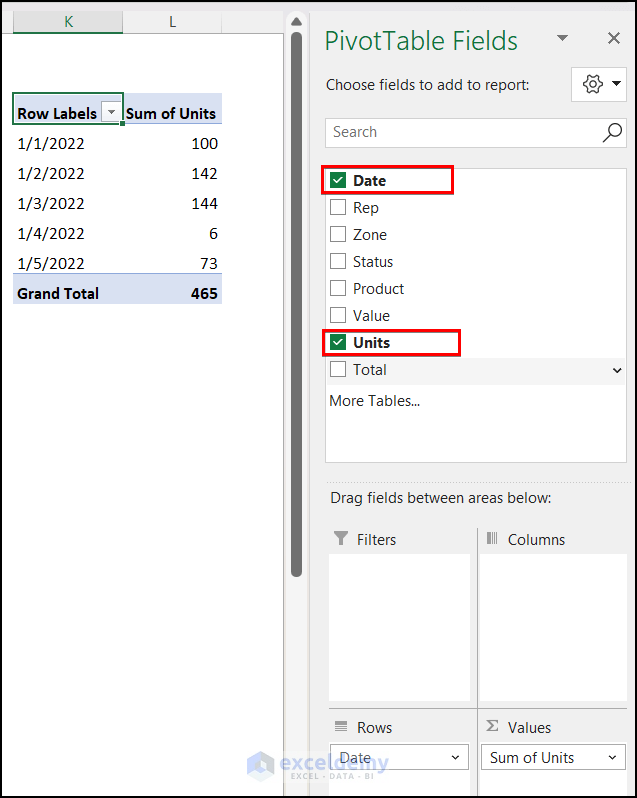Click the Rows area icon
The height and width of the screenshot is (798, 637).
[341, 727]
